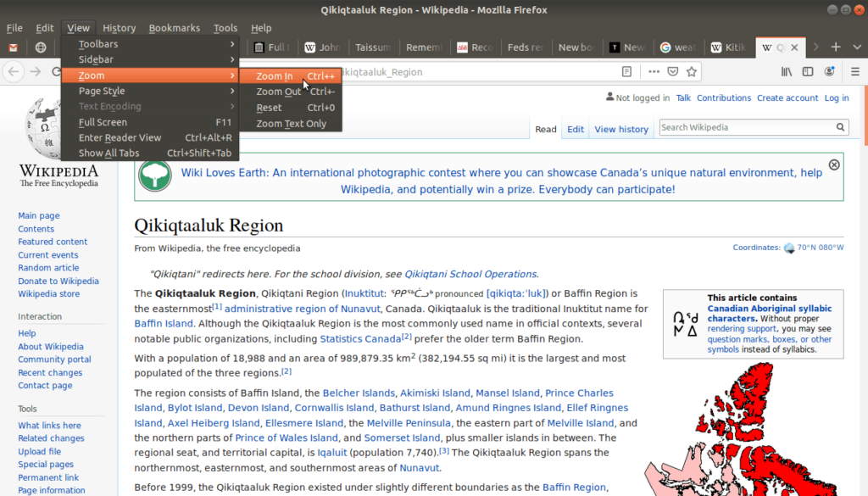
Task: Click the Read article tab
Action: click(x=545, y=129)
